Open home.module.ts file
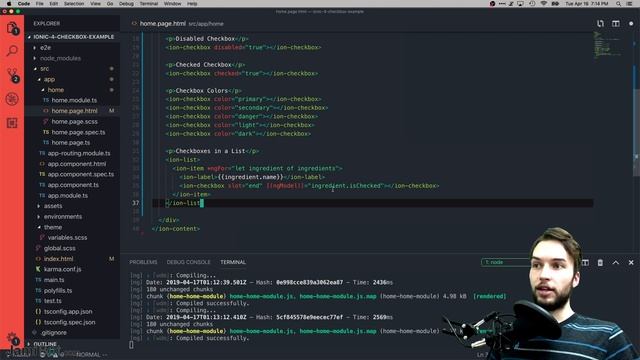The image size is (640, 360). tap(74, 100)
